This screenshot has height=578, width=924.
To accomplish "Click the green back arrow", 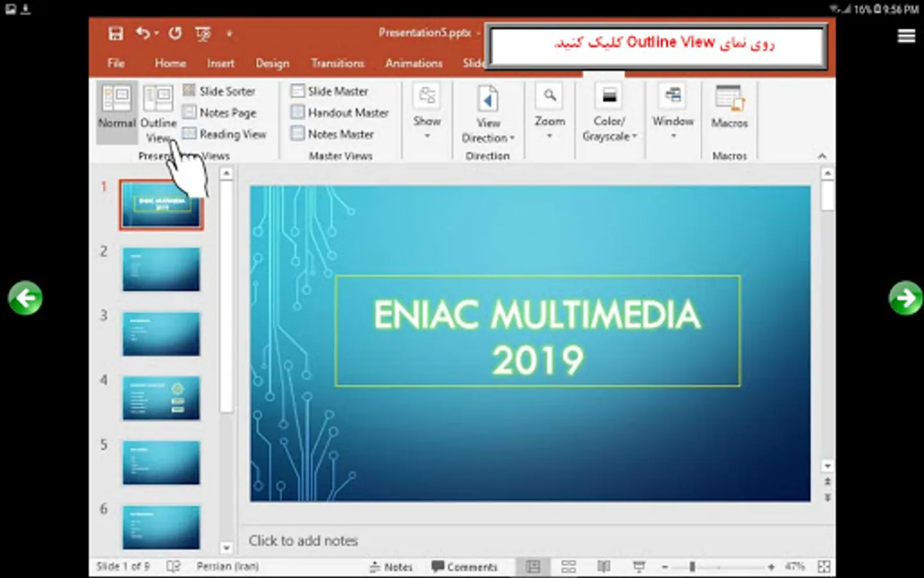I will tap(25, 298).
